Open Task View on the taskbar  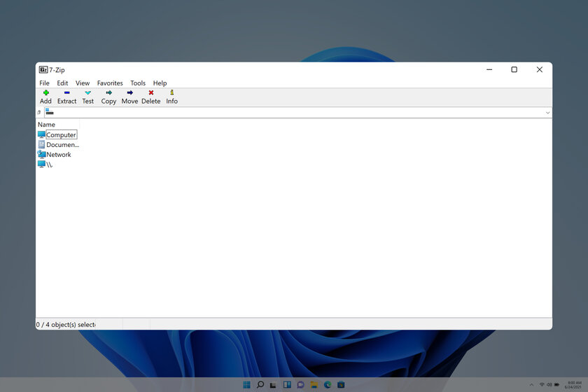coord(273,385)
